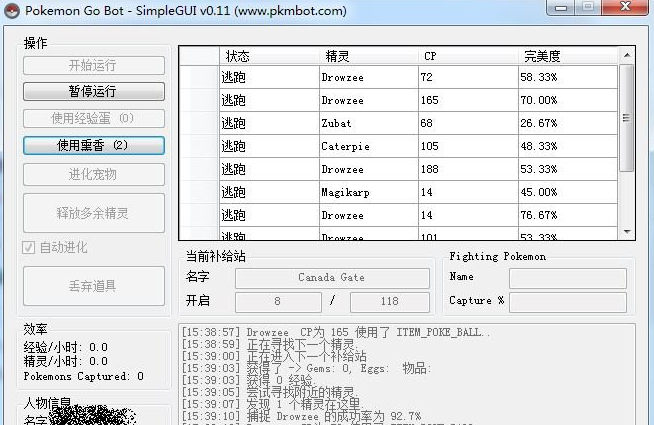This screenshot has width=654, height=425.
Task: Close the Pokemon Go Bot window
Action: coord(625,7)
